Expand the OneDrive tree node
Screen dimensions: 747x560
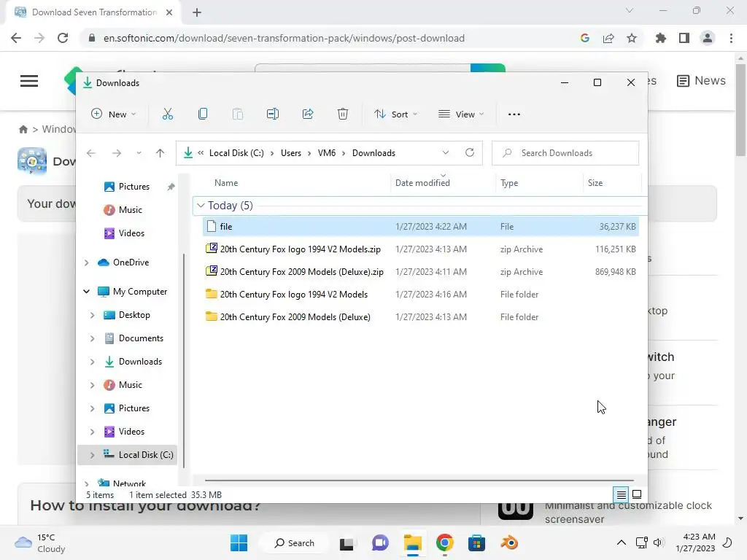pyautogui.click(x=86, y=262)
